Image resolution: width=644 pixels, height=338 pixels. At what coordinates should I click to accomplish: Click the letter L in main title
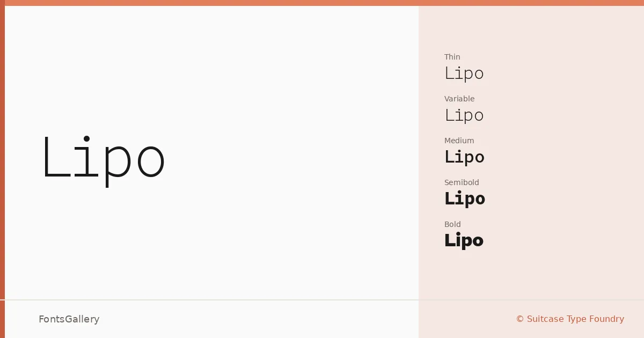coord(55,158)
